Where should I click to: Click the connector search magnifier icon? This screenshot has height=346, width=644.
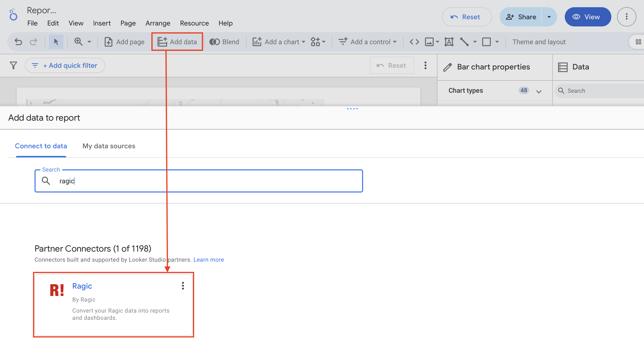[46, 181]
